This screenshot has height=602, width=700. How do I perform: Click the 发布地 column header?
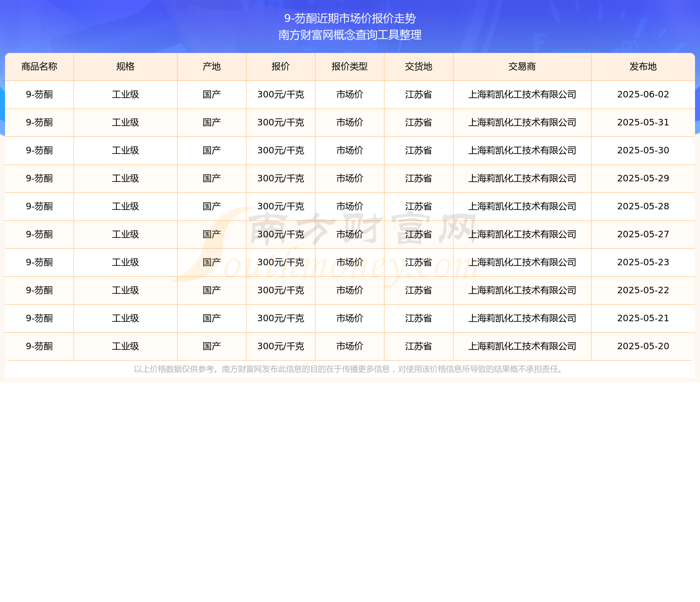643,66
